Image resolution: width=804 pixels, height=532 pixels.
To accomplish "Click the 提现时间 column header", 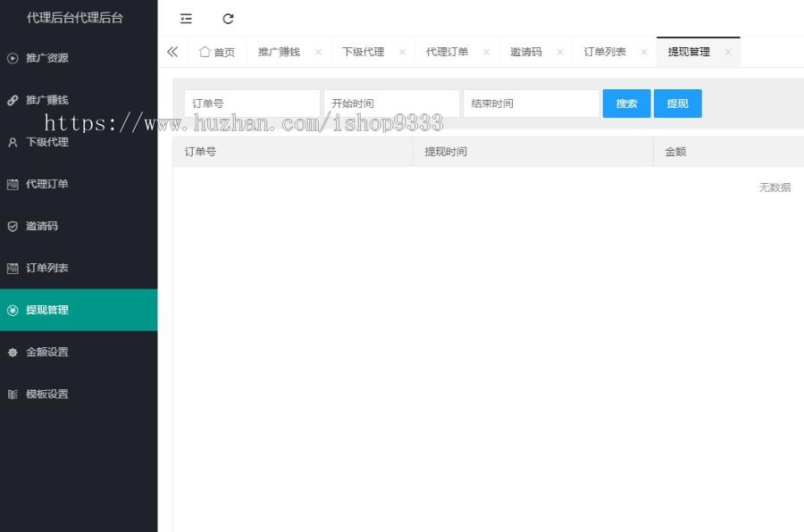I will (533, 152).
